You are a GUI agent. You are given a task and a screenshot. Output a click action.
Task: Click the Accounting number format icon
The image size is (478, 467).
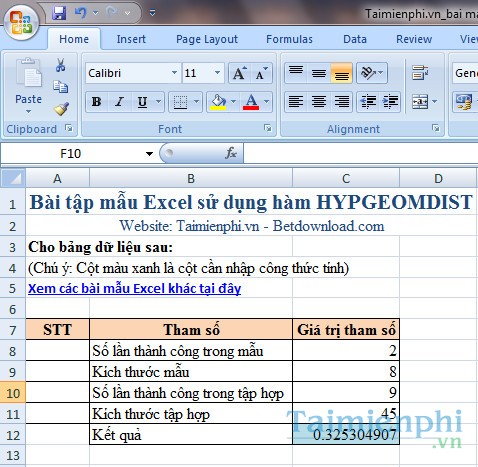point(464,102)
